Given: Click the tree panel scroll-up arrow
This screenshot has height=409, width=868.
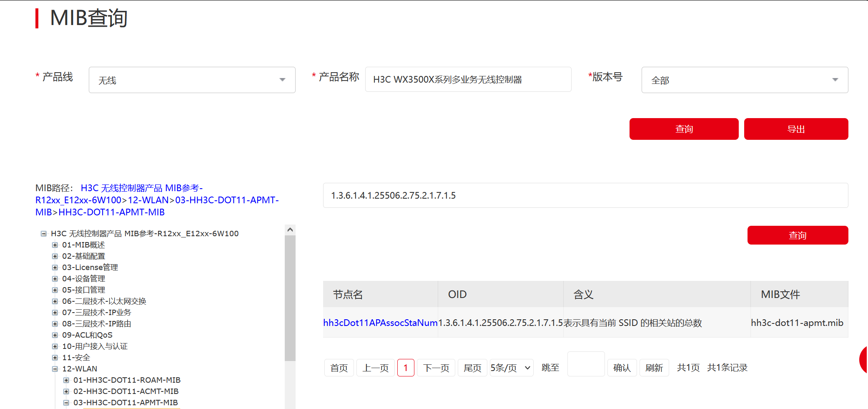Looking at the screenshot, I should 290,230.
